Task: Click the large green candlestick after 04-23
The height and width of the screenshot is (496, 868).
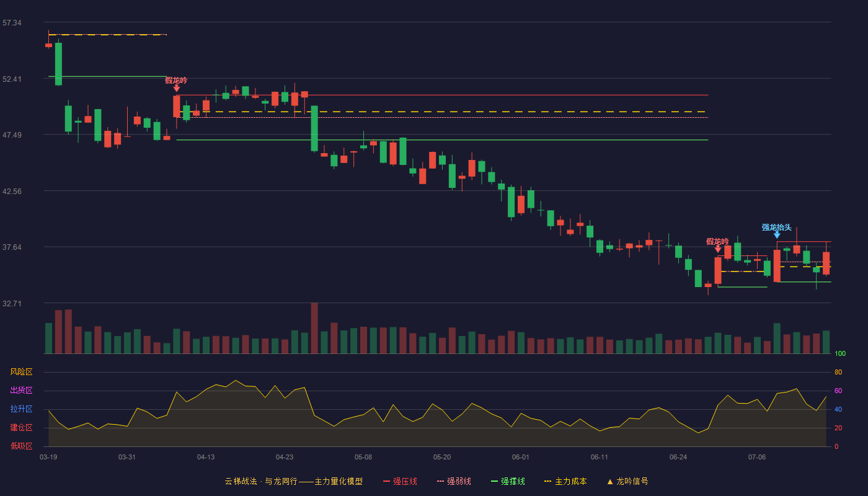Action: point(314,128)
